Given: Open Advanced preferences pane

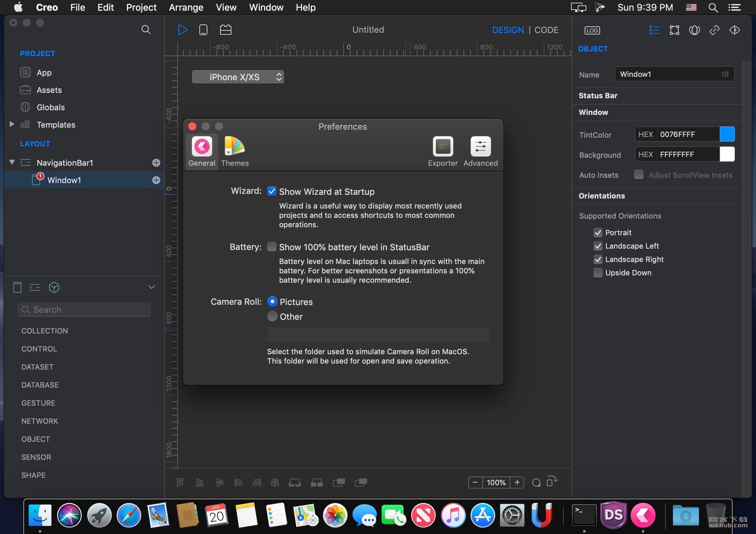Looking at the screenshot, I should click(x=481, y=152).
